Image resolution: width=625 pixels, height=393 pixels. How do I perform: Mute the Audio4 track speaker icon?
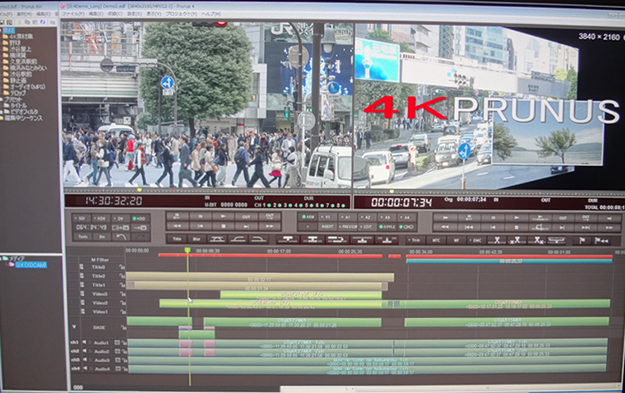85,369
